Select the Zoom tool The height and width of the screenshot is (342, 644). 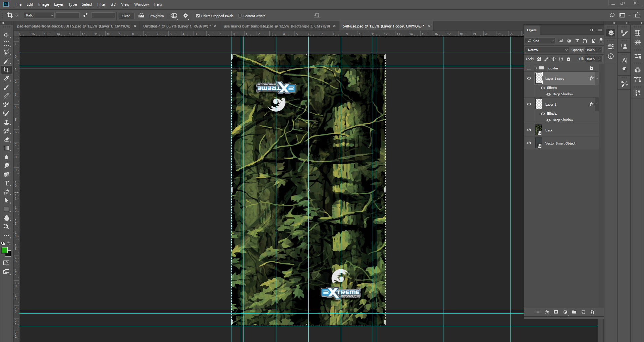point(6,227)
